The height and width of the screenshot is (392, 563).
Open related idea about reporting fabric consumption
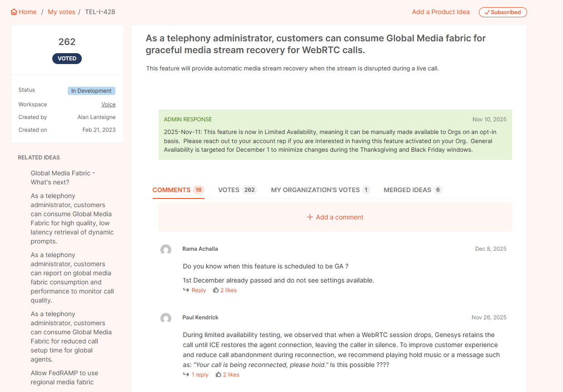click(x=72, y=278)
